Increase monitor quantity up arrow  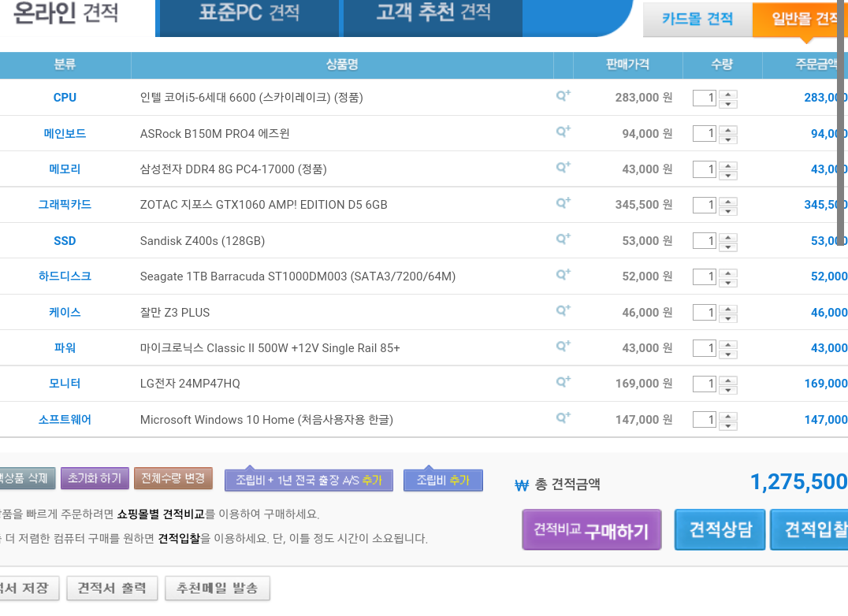[728, 380]
